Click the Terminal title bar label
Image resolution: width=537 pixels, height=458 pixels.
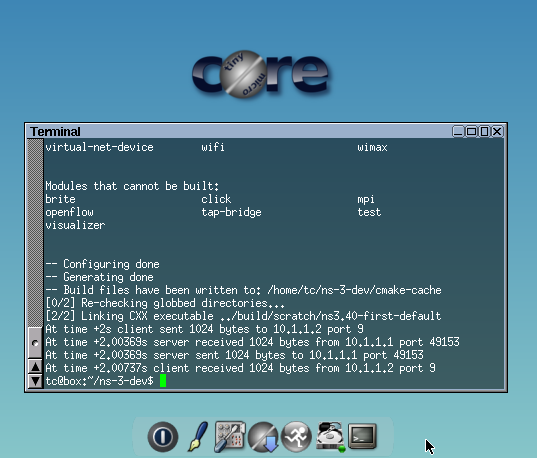55,132
